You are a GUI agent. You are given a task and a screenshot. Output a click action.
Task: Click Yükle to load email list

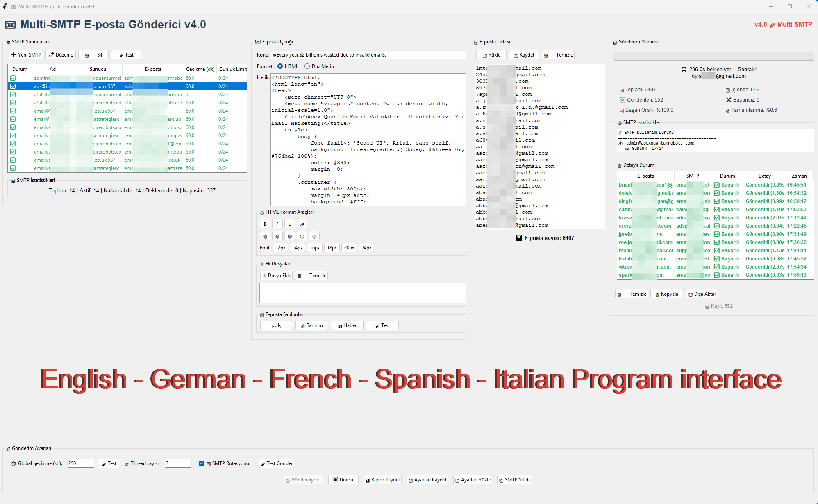pyautogui.click(x=491, y=55)
